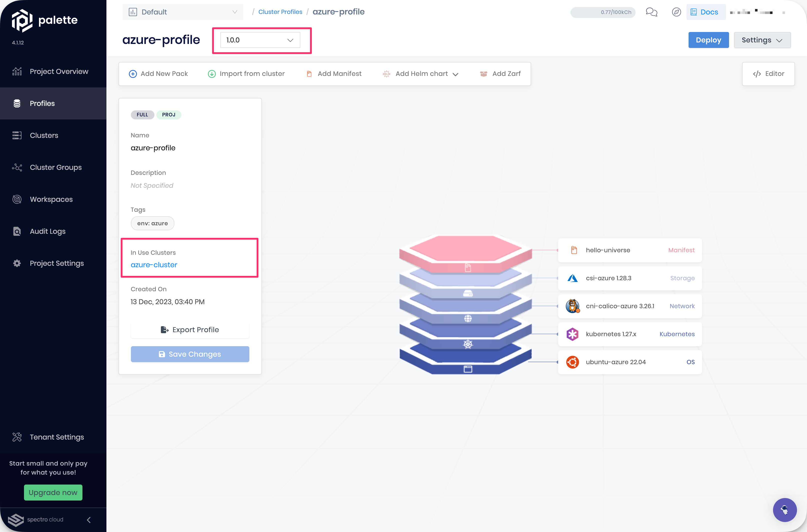807x532 pixels.
Task: Open the csi-azure 1.28.3 pack row
Action: [x=630, y=278]
